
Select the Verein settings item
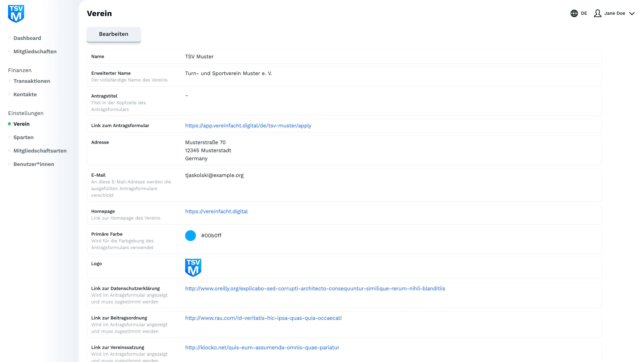click(21, 124)
